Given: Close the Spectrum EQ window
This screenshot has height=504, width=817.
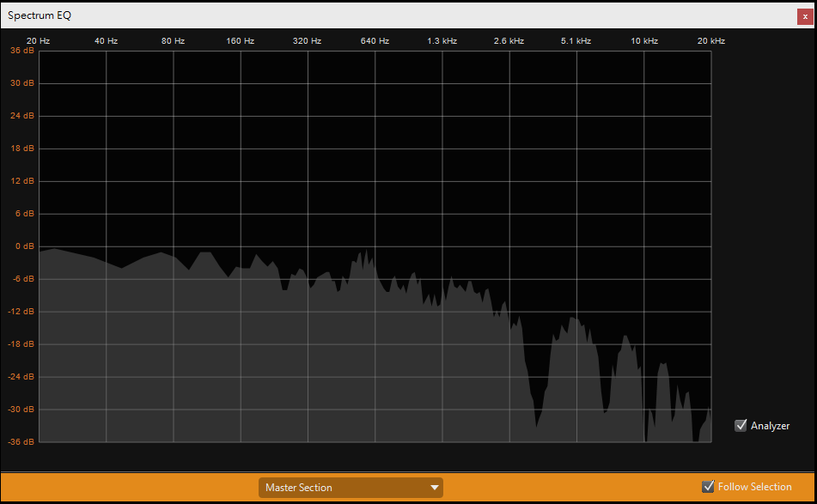Looking at the screenshot, I should (x=805, y=16).
